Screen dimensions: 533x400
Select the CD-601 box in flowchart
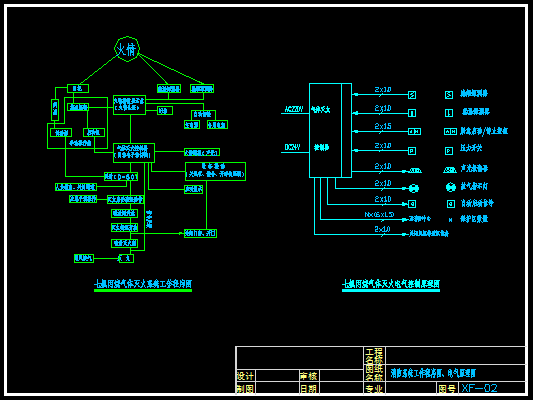click(121, 177)
